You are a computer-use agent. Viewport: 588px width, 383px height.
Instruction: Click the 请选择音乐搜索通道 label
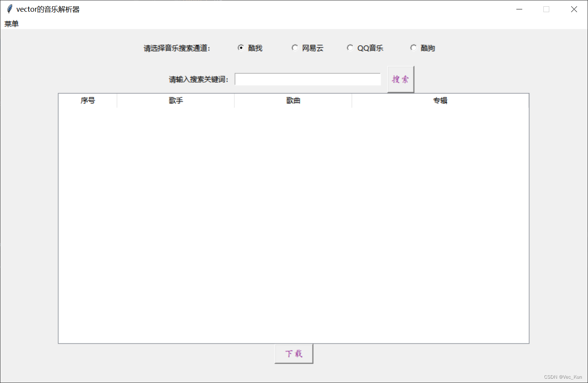tap(177, 48)
